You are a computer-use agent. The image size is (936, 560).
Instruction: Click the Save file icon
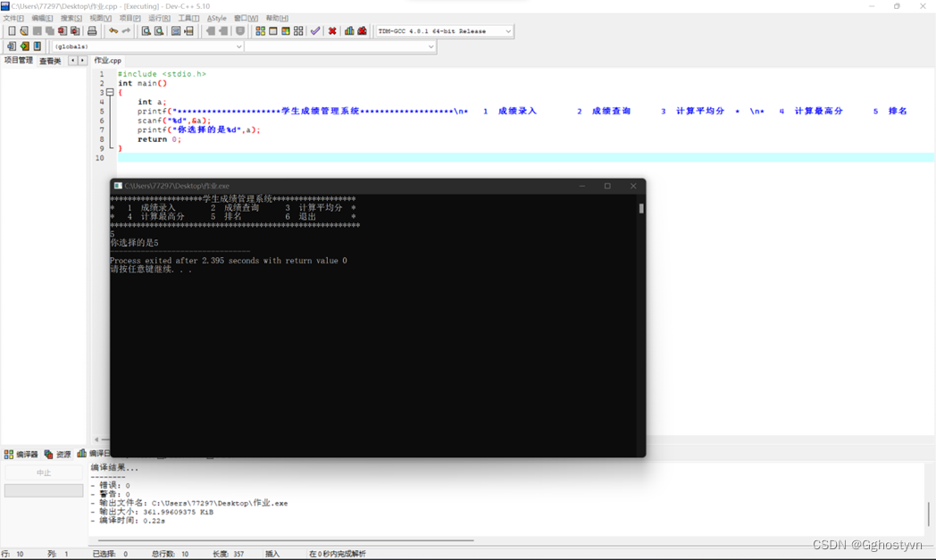(37, 31)
